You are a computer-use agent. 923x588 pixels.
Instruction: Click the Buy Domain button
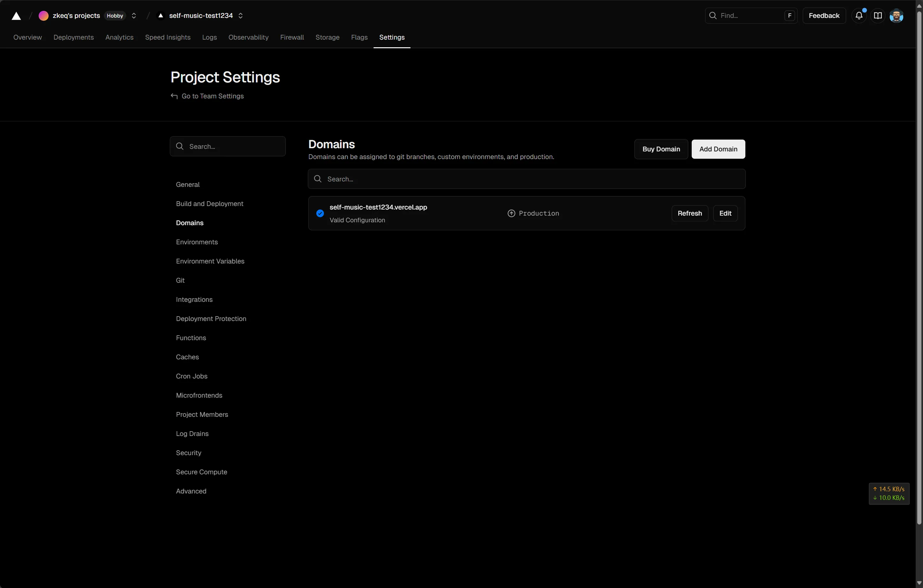click(x=661, y=149)
